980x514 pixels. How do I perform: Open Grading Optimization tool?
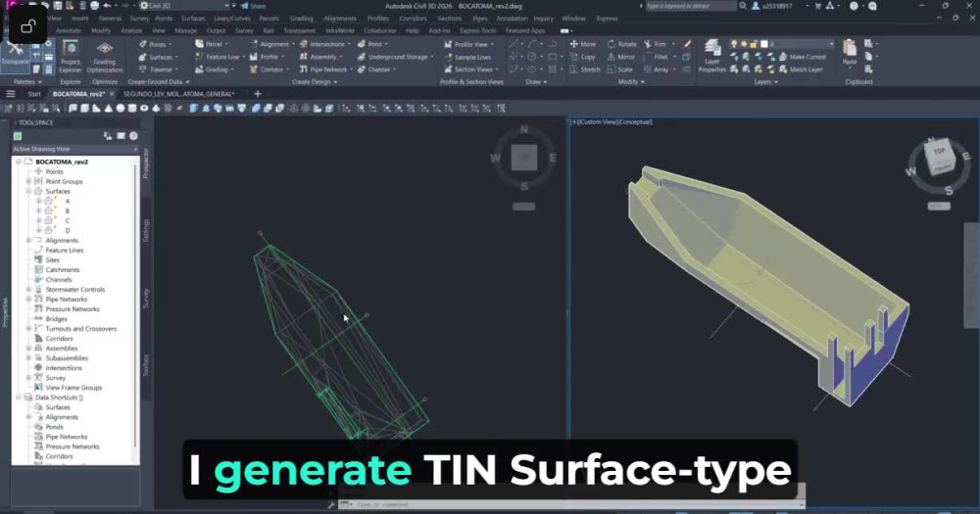click(x=105, y=56)
